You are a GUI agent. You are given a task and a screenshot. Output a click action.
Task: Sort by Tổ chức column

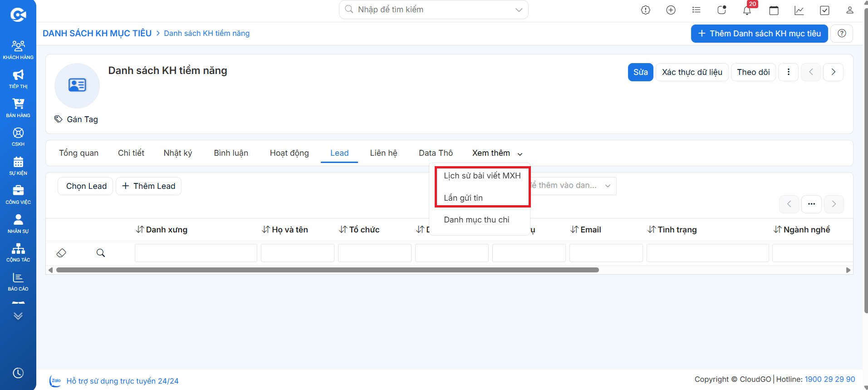359,230
